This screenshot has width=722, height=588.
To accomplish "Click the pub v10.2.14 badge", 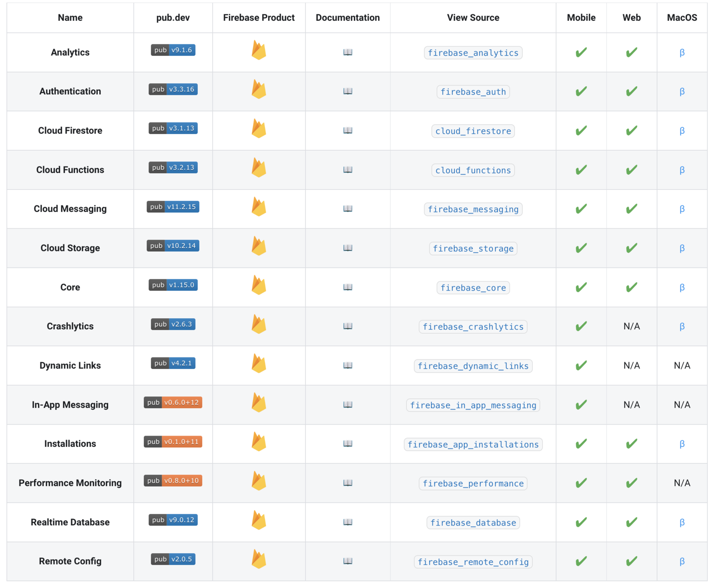I will point(173,246).
